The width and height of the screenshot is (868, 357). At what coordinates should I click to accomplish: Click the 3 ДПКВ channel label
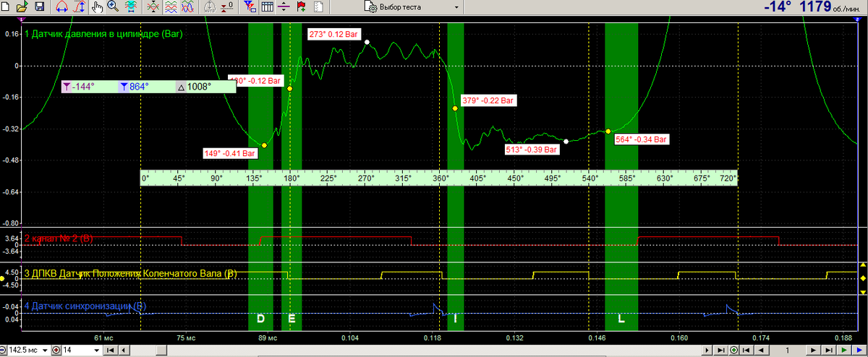click(x=130, y=273)
